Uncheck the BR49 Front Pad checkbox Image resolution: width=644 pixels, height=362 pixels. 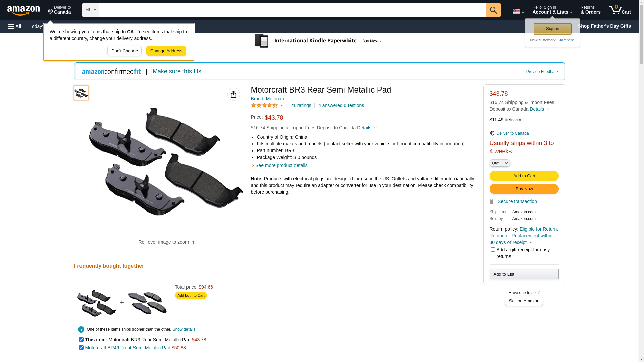tap(81, 348)
